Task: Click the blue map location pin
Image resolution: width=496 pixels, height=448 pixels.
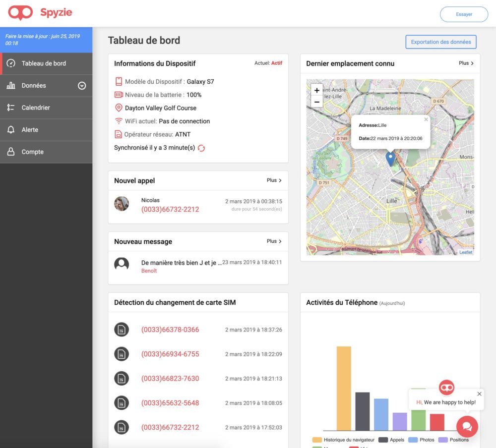Action: pyautogui.click(x=390, y=159)
